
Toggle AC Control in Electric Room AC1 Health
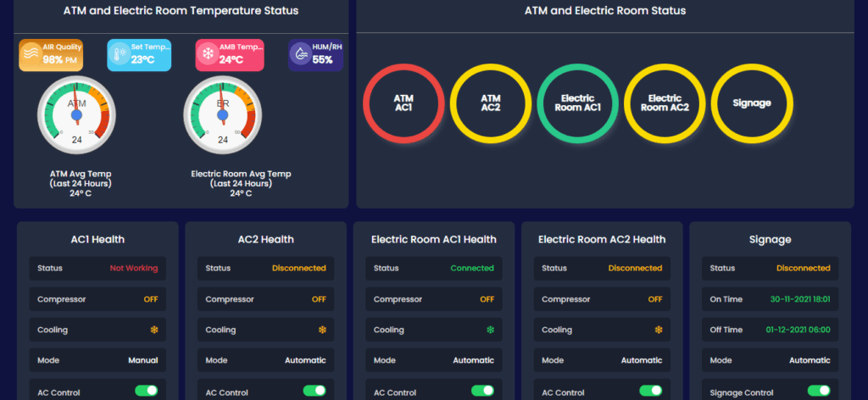(483, 391)
